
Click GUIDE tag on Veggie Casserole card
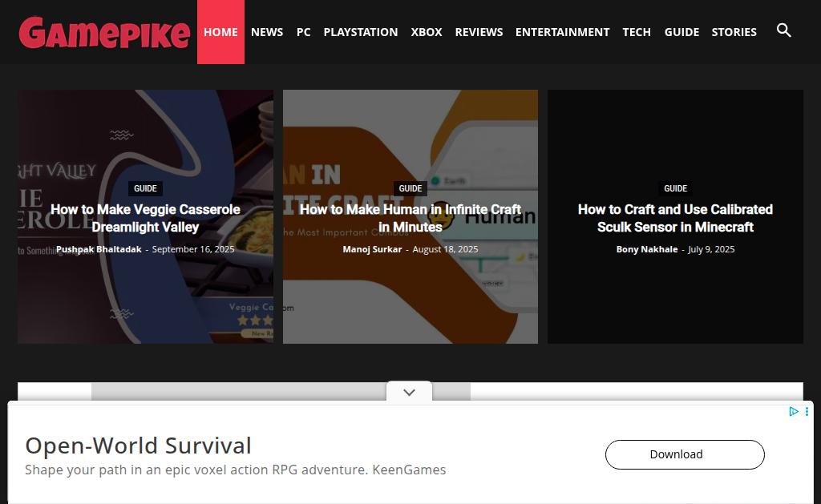pos(146,188)
